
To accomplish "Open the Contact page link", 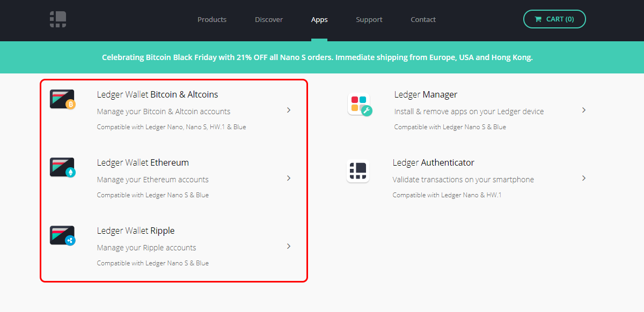I will [x=423, y=19].
